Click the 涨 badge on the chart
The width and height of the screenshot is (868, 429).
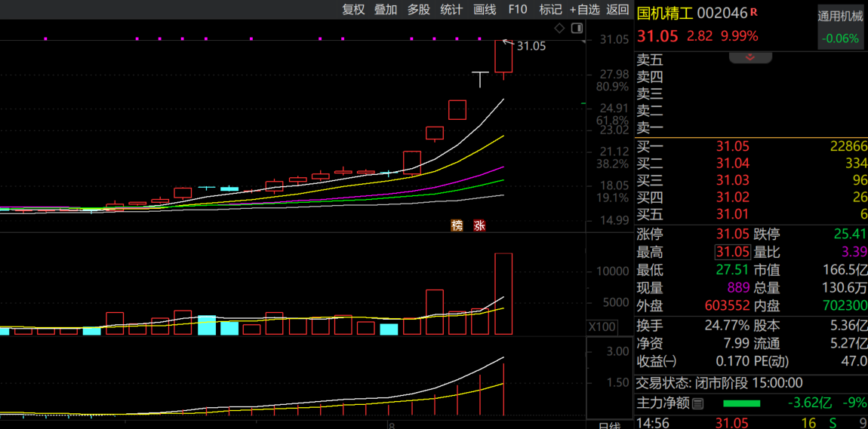tap(479, 225)
